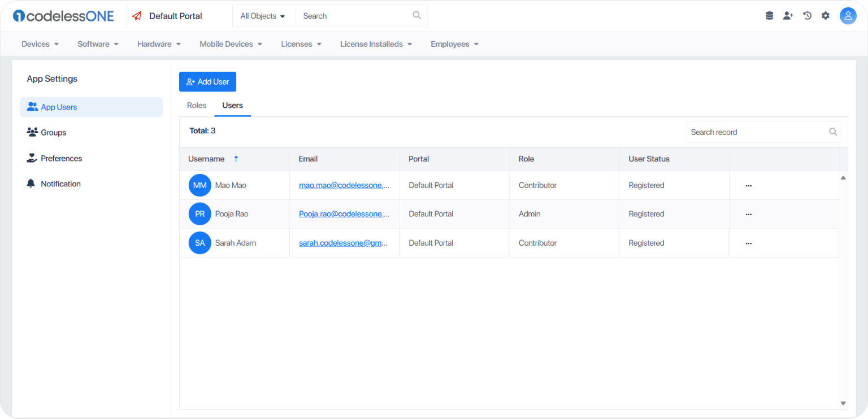Click the table scrollbar up arrow
This screenshot has width=868, height=419.
pos(843,177)
